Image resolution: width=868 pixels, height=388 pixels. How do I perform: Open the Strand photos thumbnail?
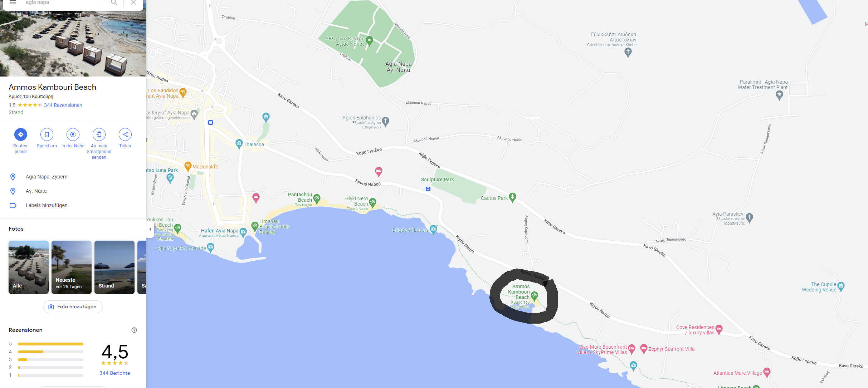(x=114, y=267)
